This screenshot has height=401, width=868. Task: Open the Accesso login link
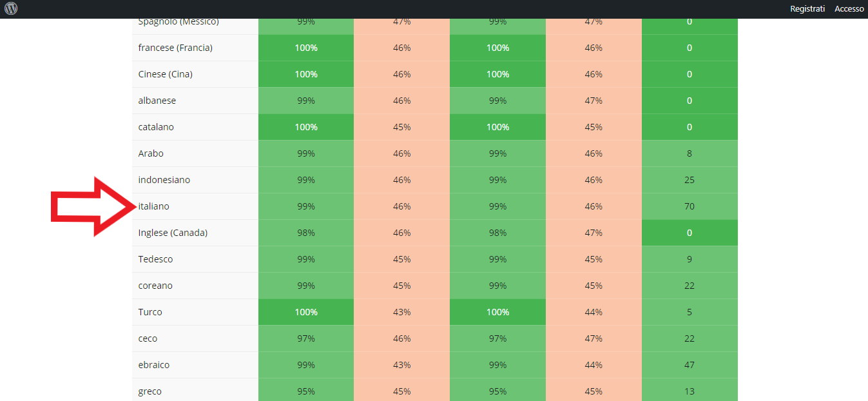(x=849, y=9)
